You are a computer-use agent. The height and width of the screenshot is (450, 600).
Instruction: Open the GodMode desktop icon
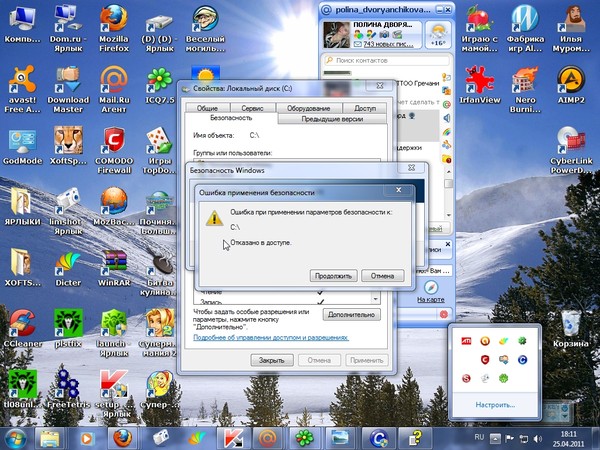click(x=22, y=148)
